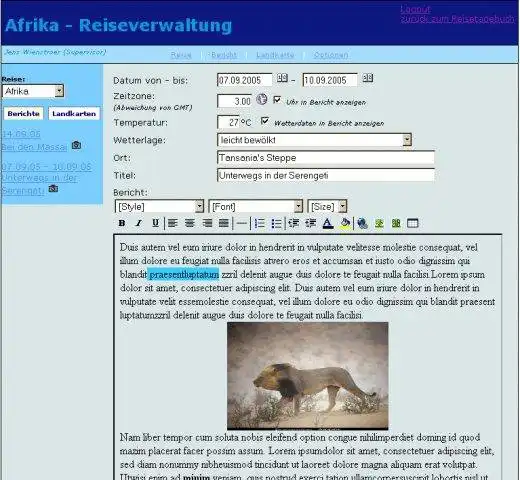Open the 14.09.05 date link
Image resolution: width=520 pixels, height=480 pixels.
(21, 134)
